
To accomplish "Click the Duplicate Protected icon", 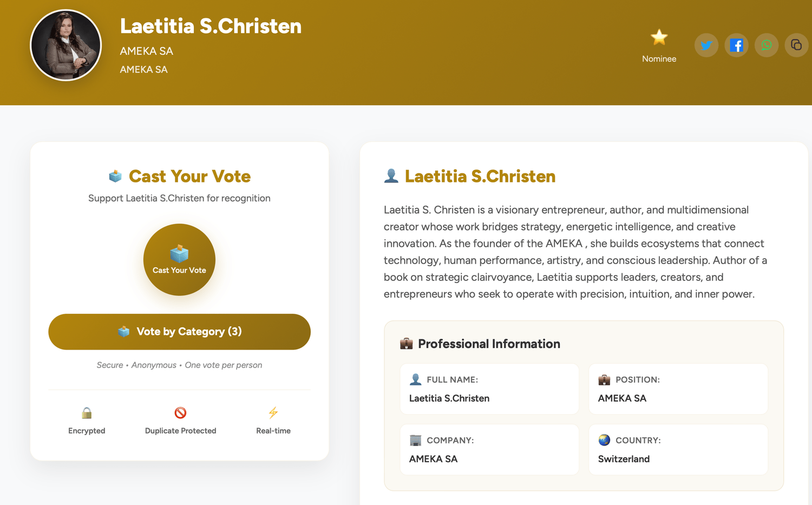I will (180, 413).
